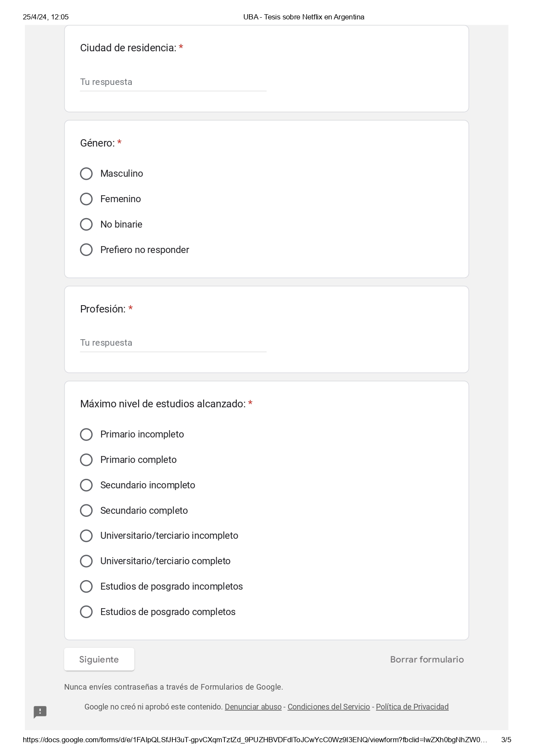Image resolution: width=534 pixels, height=756 pixels.
Task: Select the Femenino radio button
Action: coord(86,199)
